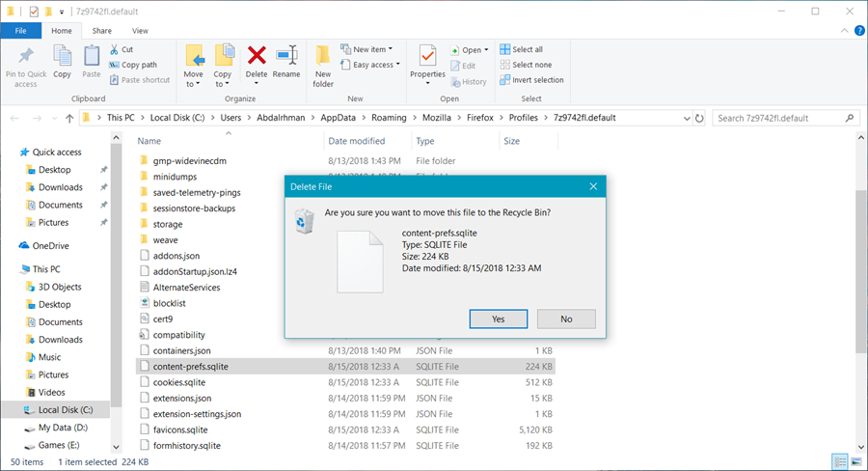Open Quick access in navigation pane
Screen dimensions: 868x471
(57, 152)
